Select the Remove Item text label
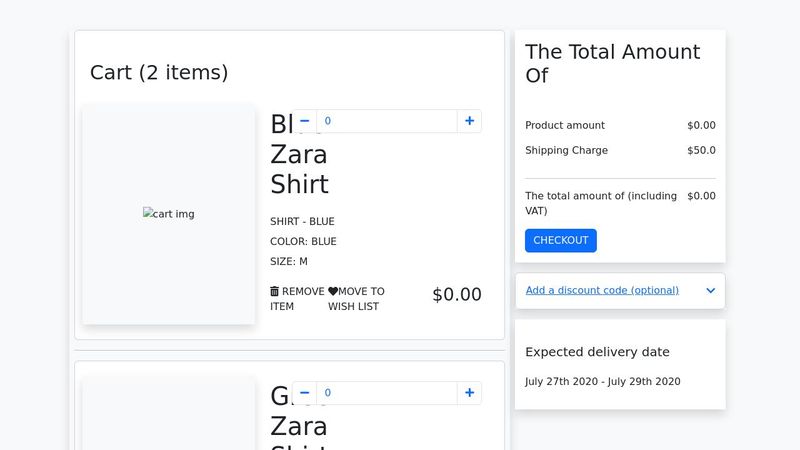Image resolution: width=800 pixels, height=450 pixels. click(301, 299)
